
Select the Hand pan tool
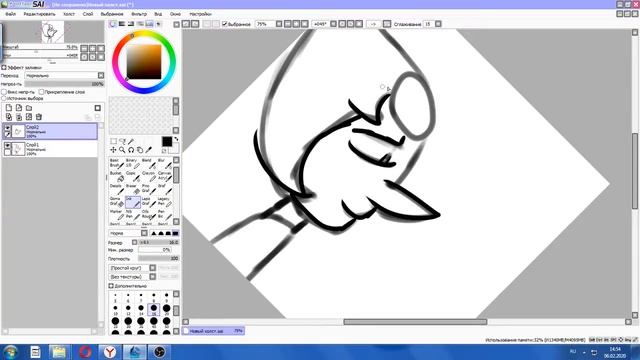pyautogui.click(x=140, y=150)
